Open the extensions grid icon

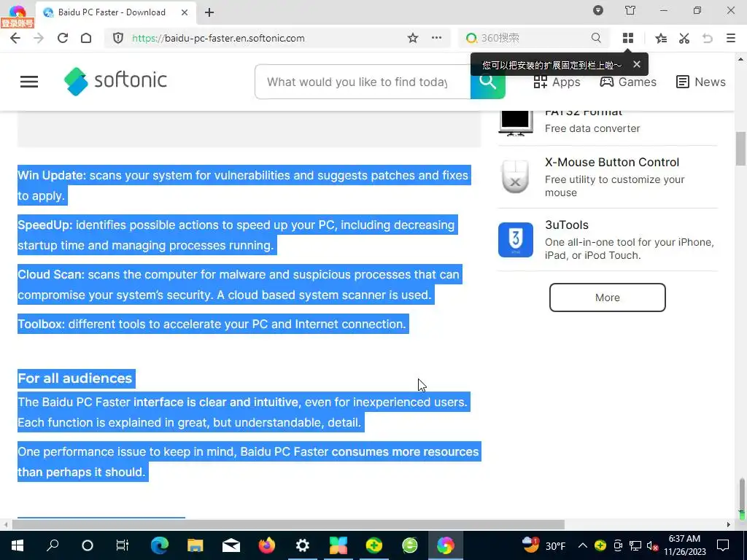pyautogui.click(x=628, y=38)
